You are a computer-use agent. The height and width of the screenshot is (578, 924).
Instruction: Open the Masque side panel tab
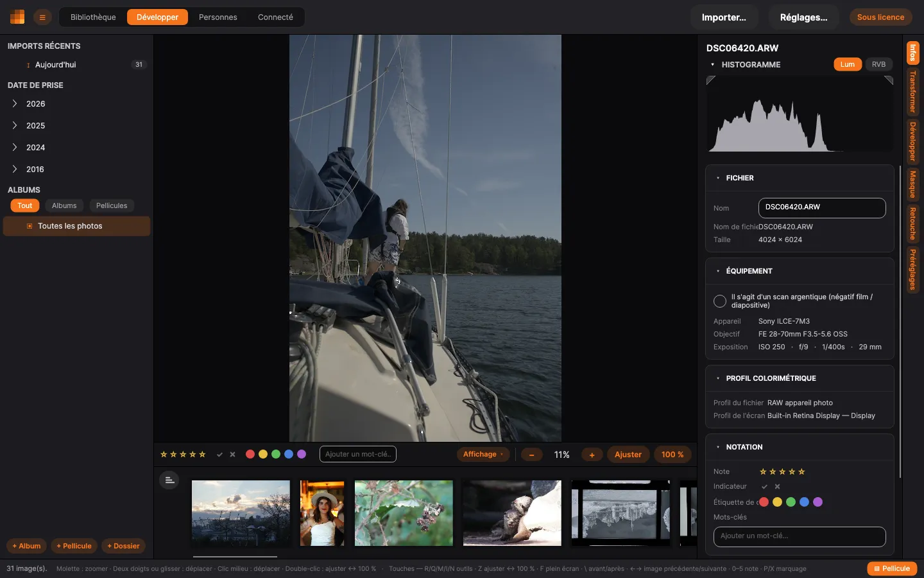[x=912, y=185]
